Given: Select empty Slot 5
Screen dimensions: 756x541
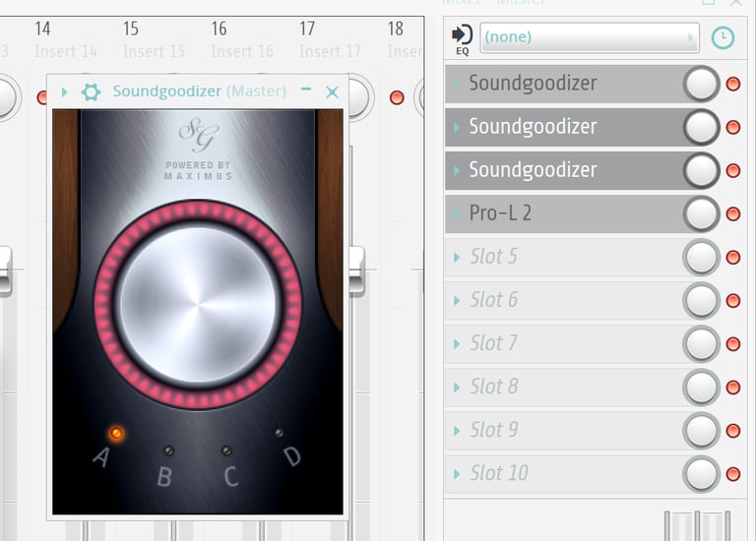Looking at the screenshot, I should click(564, 257).
